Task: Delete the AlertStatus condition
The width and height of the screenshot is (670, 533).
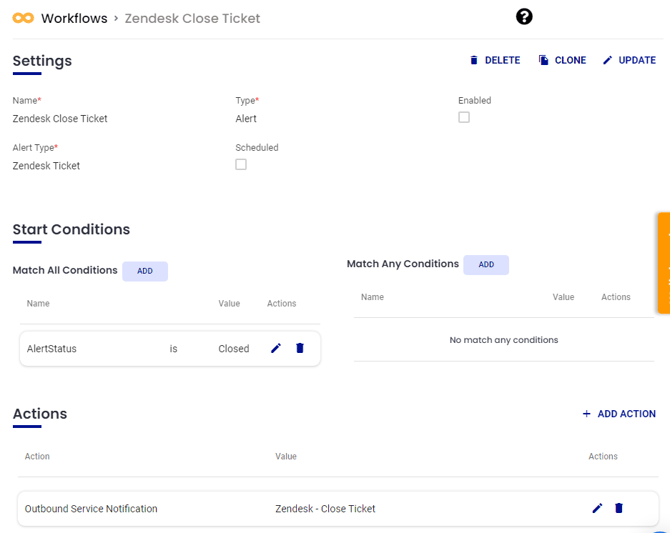Action: [300, 348]
